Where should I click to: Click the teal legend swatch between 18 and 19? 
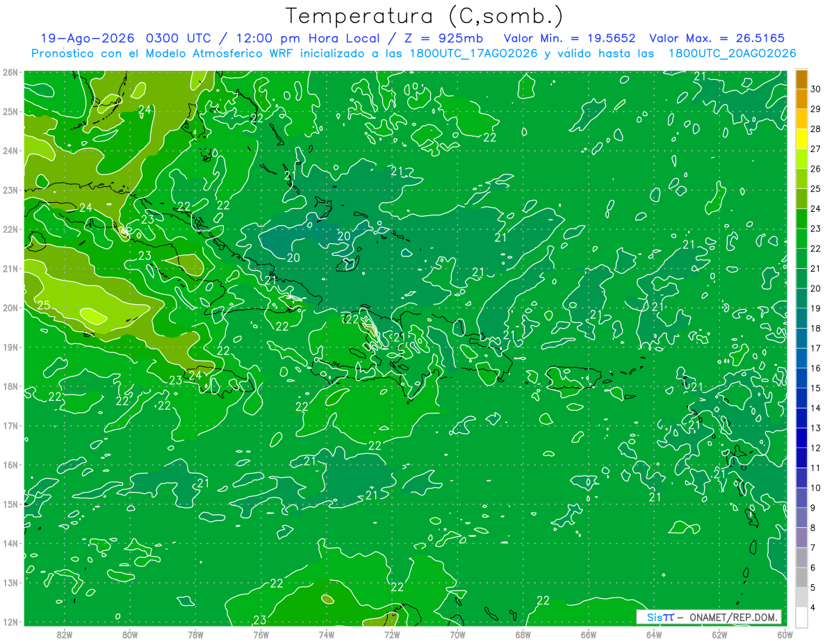801,318
